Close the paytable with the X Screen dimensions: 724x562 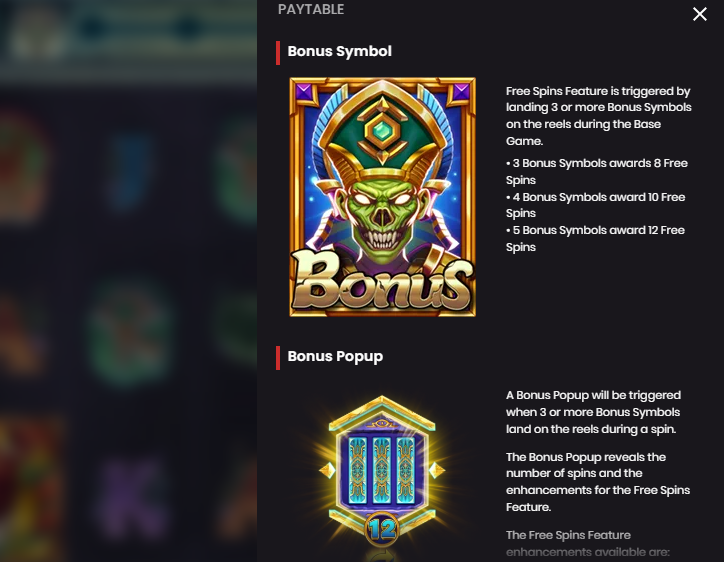point(700,14)
